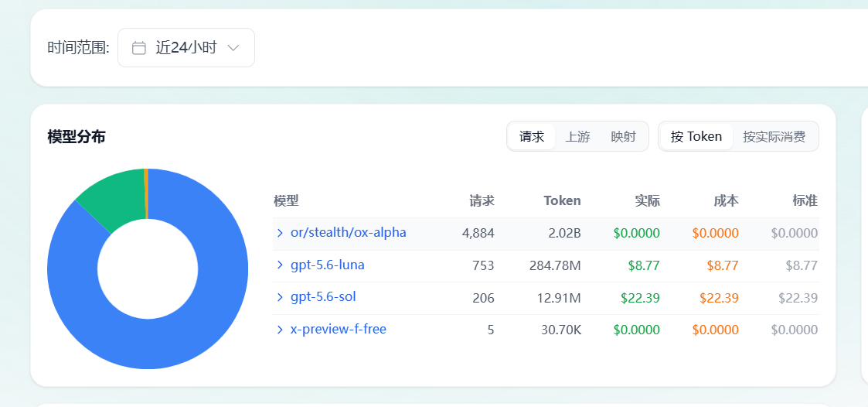Click the 实际 column header

[x=647, y=200]
